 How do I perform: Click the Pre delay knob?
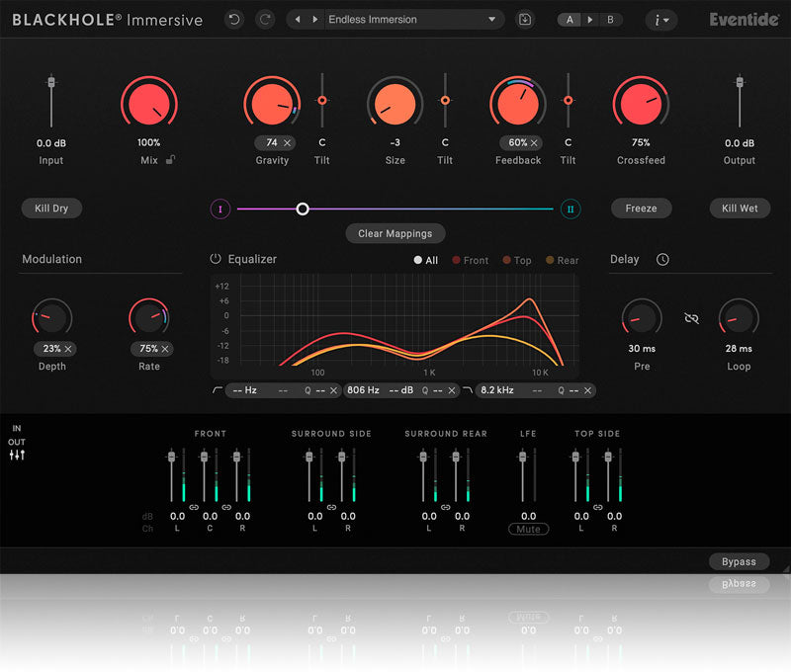point(642,318)
